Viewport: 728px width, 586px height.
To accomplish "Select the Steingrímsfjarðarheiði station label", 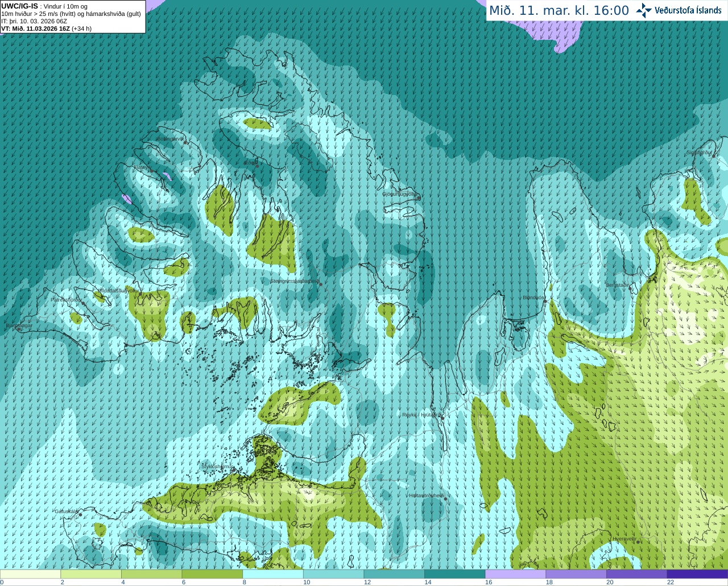I will (x=294, y=281).
